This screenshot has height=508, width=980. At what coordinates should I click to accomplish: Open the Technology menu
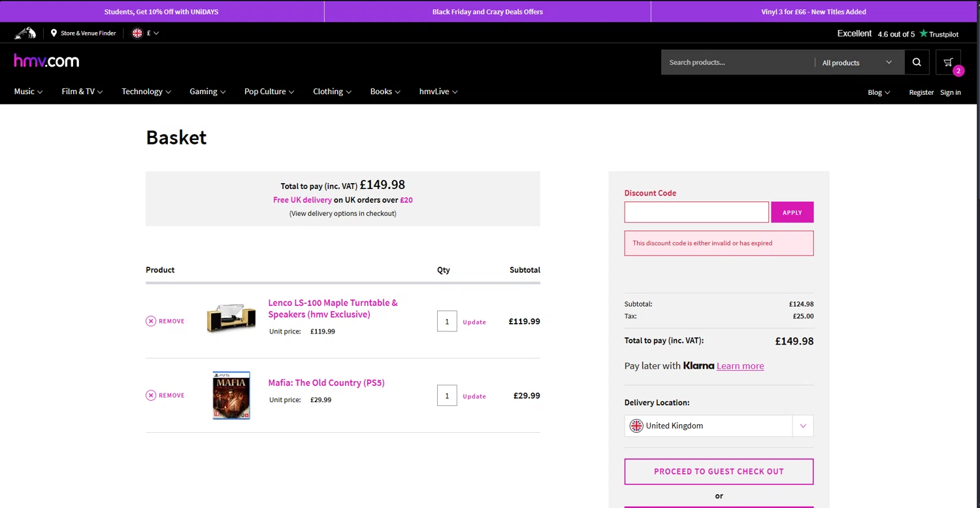coord(146,92)
